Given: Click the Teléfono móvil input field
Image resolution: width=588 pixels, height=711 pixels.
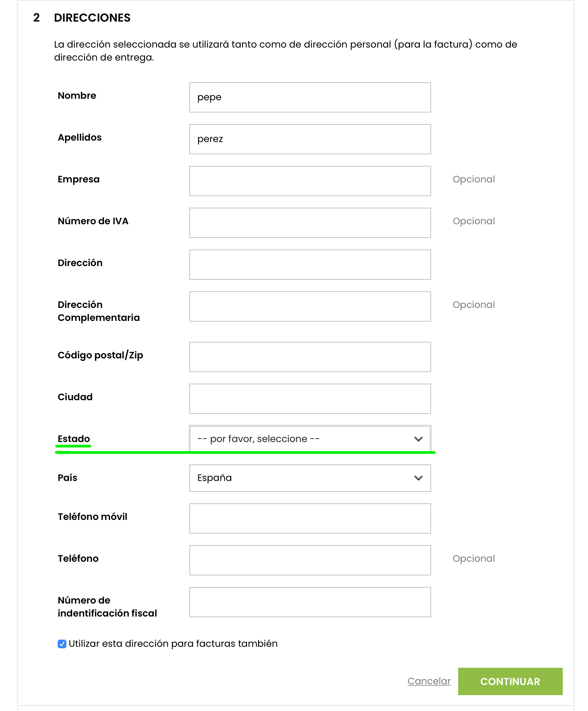Looking at the screenshot, I should [x=310, y=518].
